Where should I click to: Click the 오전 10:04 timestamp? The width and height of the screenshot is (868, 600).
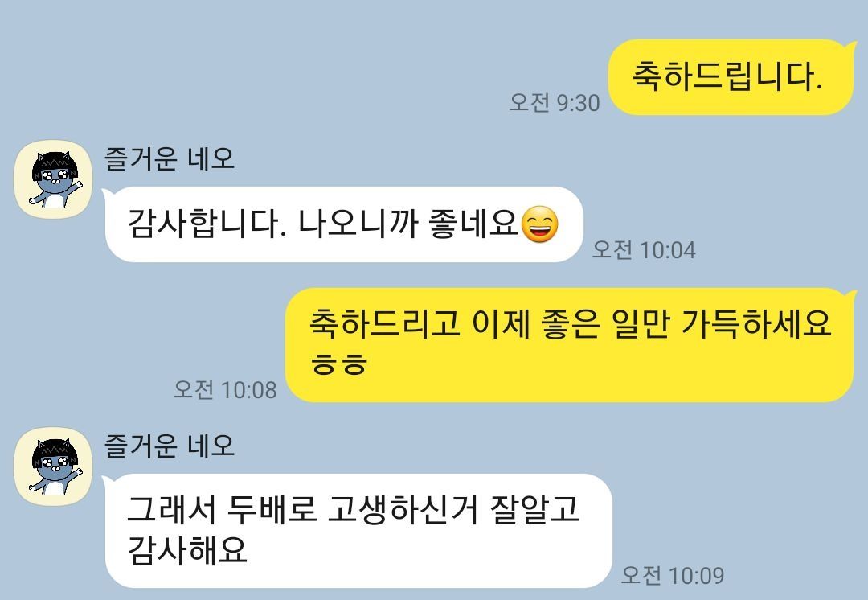[x=644, y=249]
